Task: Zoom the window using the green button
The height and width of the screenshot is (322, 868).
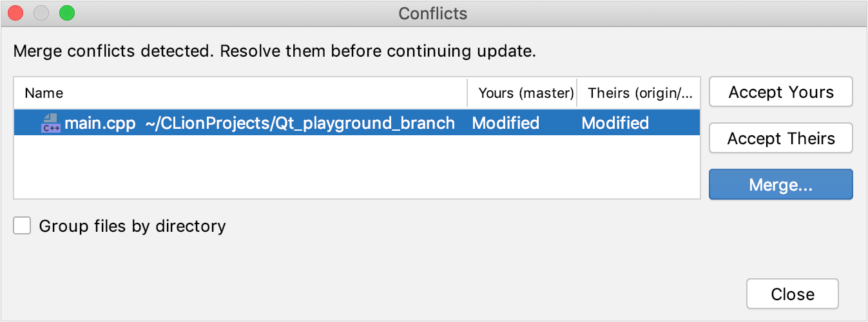Action: [67, 13]
